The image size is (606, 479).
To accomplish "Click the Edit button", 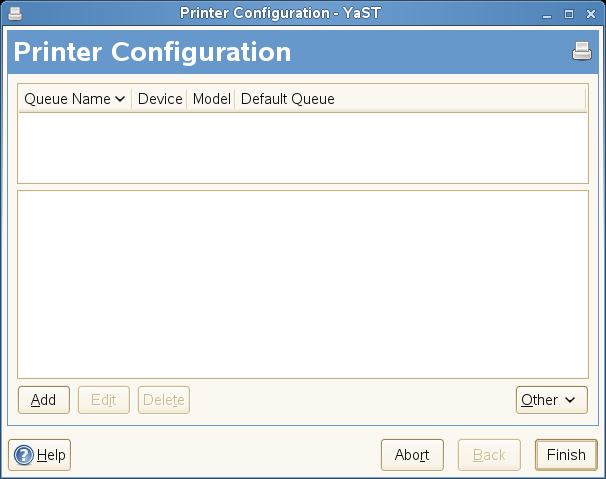I will coord(104,400).
